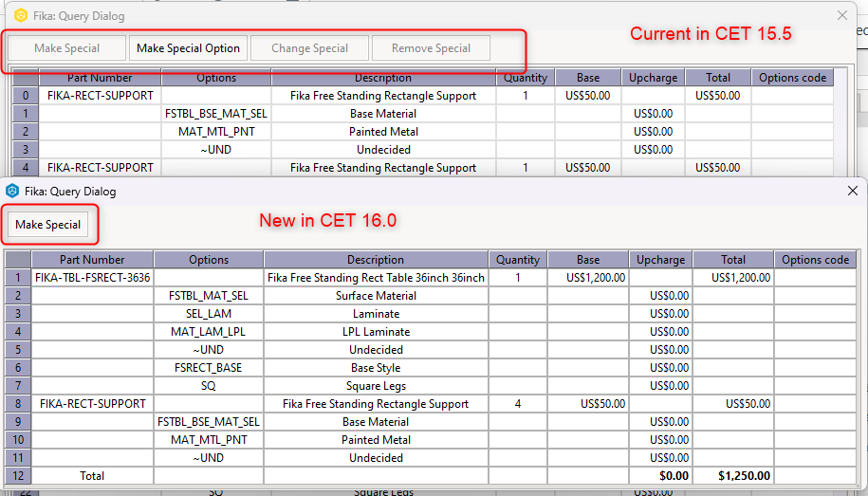Click FSRECT_BASE option cell
This screenshot has height=496, width=868.
209,368
